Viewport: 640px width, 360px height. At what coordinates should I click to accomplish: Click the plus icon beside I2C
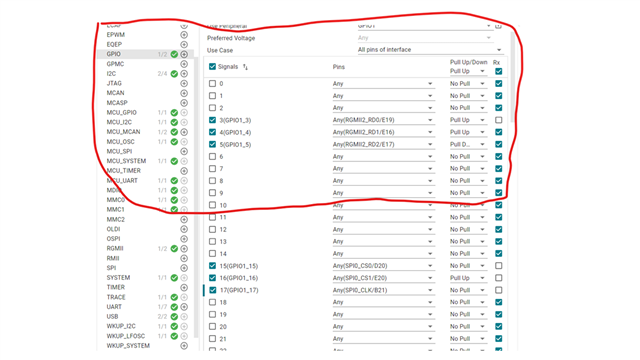click(x=184, y=74)
